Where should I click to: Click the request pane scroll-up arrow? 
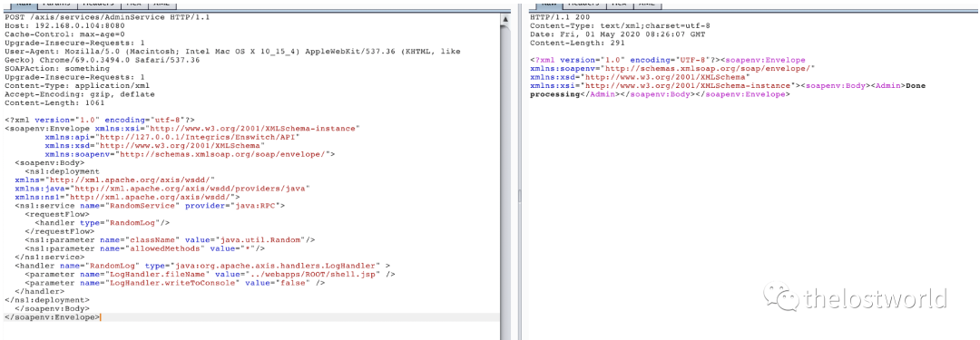tap(505, 19)
